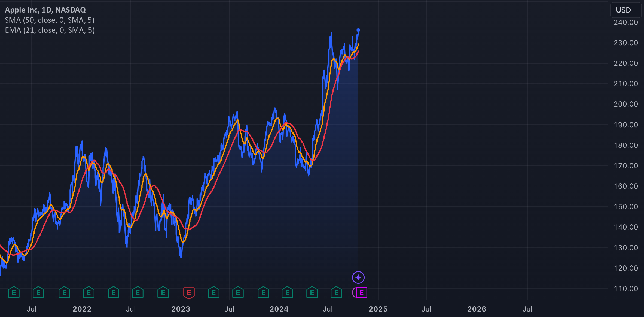Image resolution: width=644 pixels, height=317 pixels.
Task: Click the Jul label after 2026
Action: [527, 309]
